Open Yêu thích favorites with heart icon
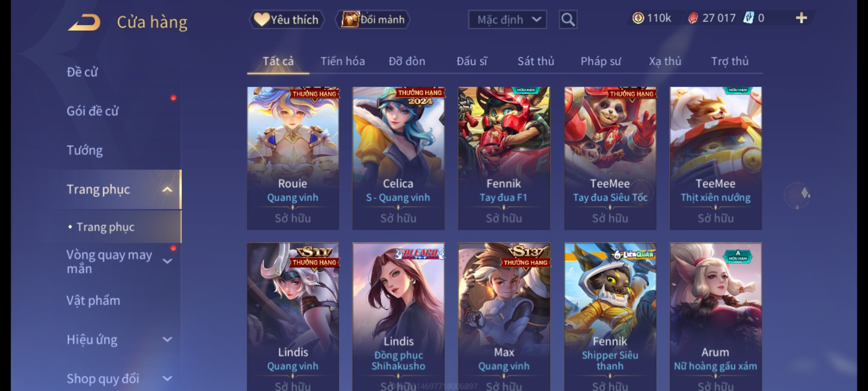Image resolution: width=868 pixels, height=391 pixels. (286, 20)
